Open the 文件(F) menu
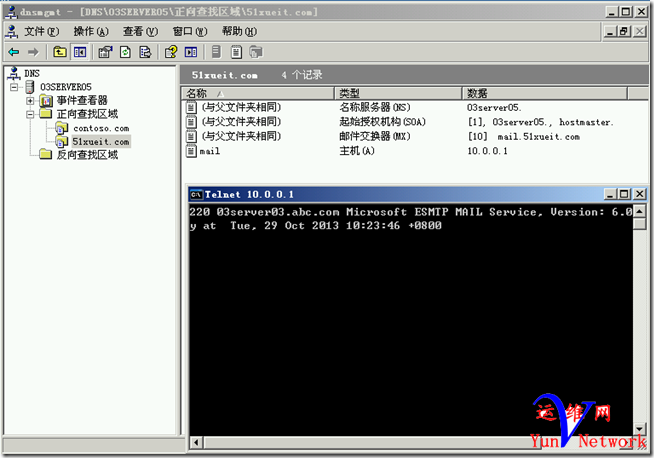This screenshot has width=654, height=458. pyautogui.click(x=41, y=31)
